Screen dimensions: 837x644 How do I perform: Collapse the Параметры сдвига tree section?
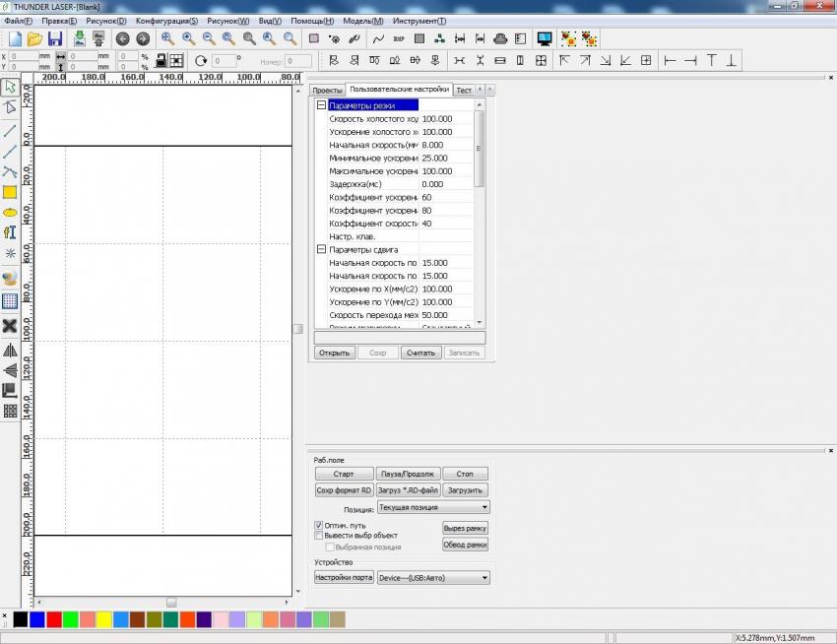coord(321,250)
